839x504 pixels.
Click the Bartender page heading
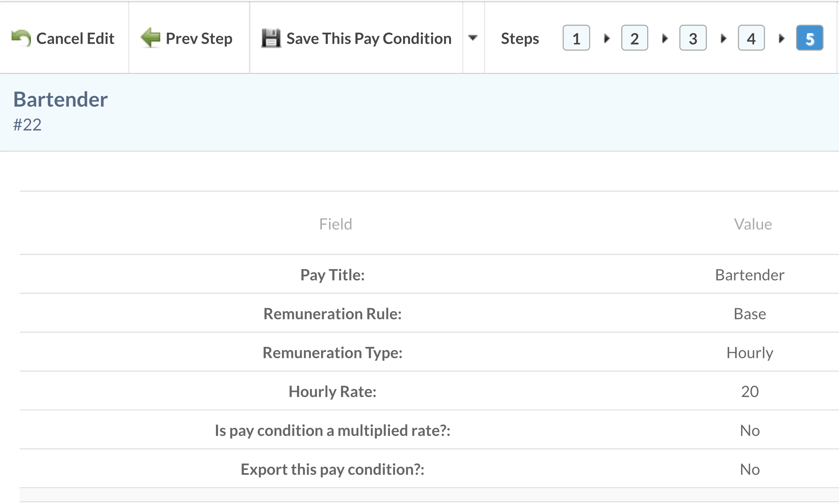click(61, 99)
